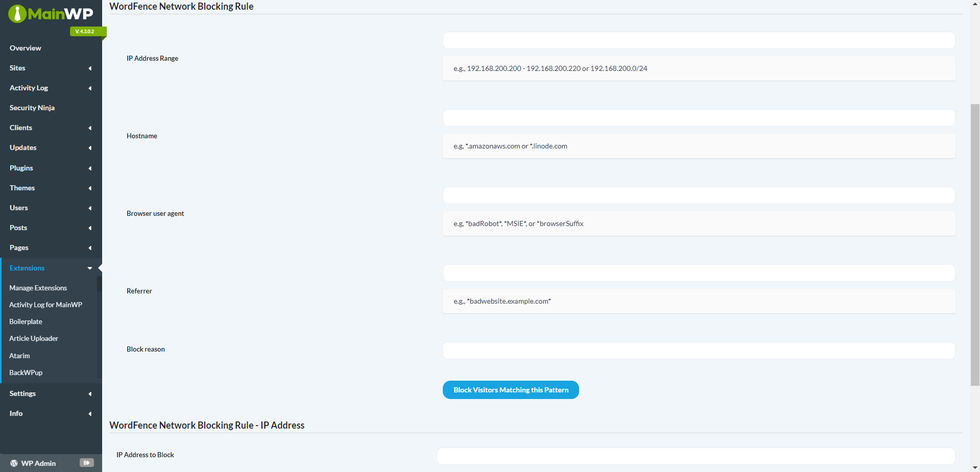Open the Clients menu item
This screenshot has height=472, width=980.
21,128
